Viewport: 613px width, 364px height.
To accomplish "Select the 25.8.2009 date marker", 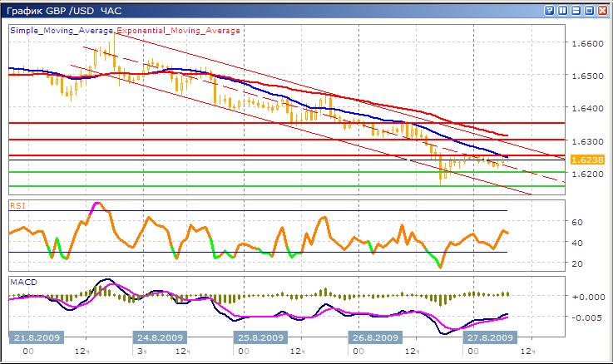I will 260,338.
